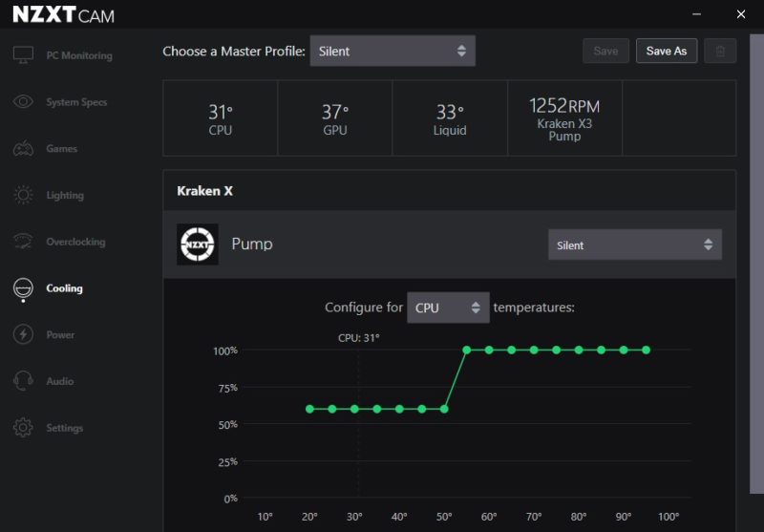
Task: Click the 100% axis label
Action: 225,351
